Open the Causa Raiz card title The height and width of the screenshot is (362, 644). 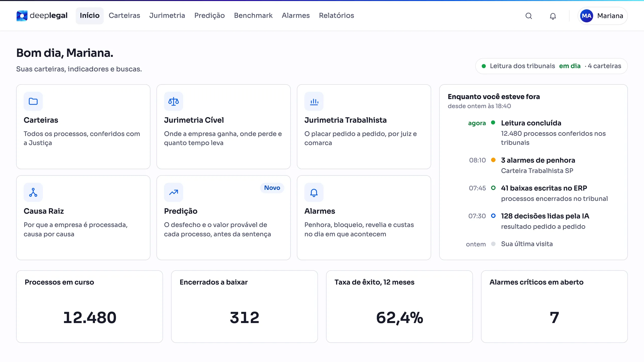click(44, 211)
